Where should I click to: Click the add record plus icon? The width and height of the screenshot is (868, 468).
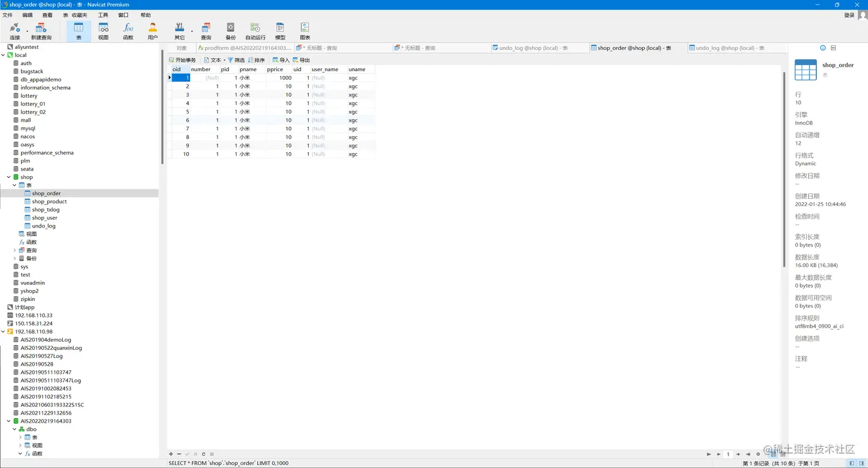[x=171, y=454]
